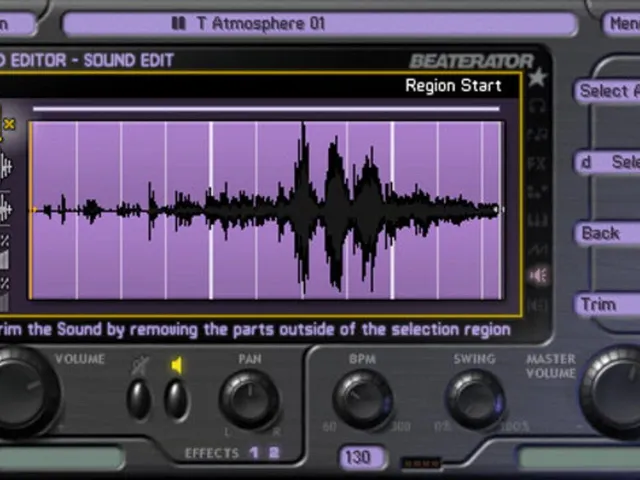The image size is (640, 480).
Task: Click the Trim button
Action: (608, 304)
